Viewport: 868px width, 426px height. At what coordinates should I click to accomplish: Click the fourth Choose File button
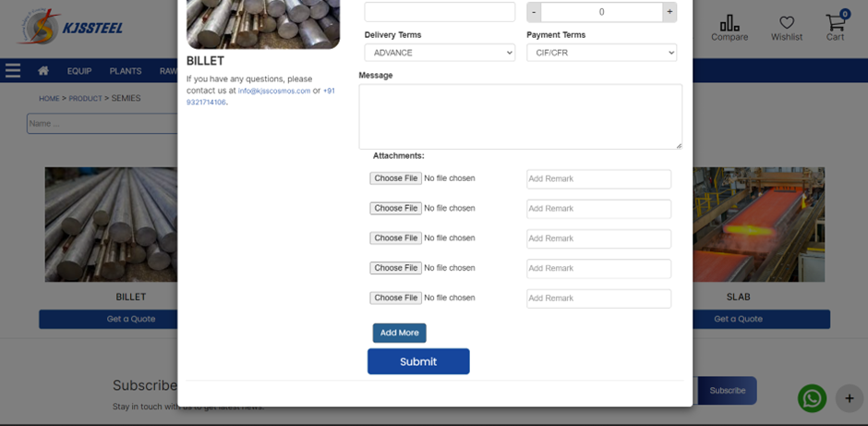(x=396, y=268)
